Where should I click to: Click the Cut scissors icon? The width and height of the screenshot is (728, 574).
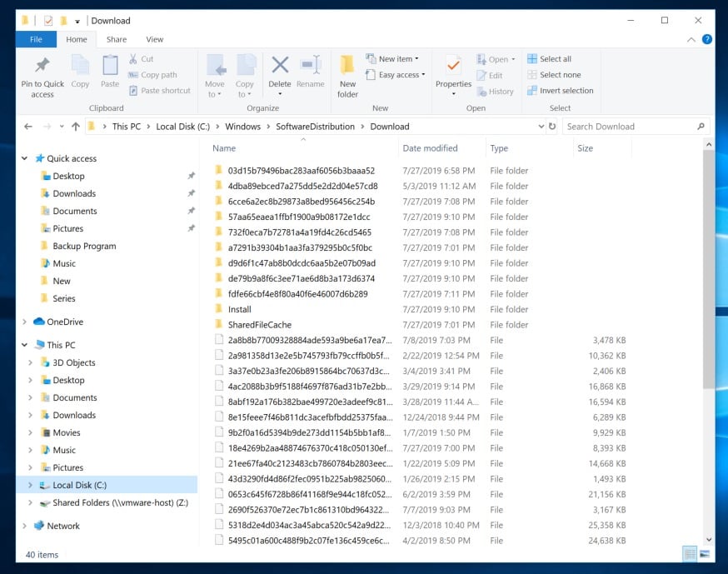point(133,59)
